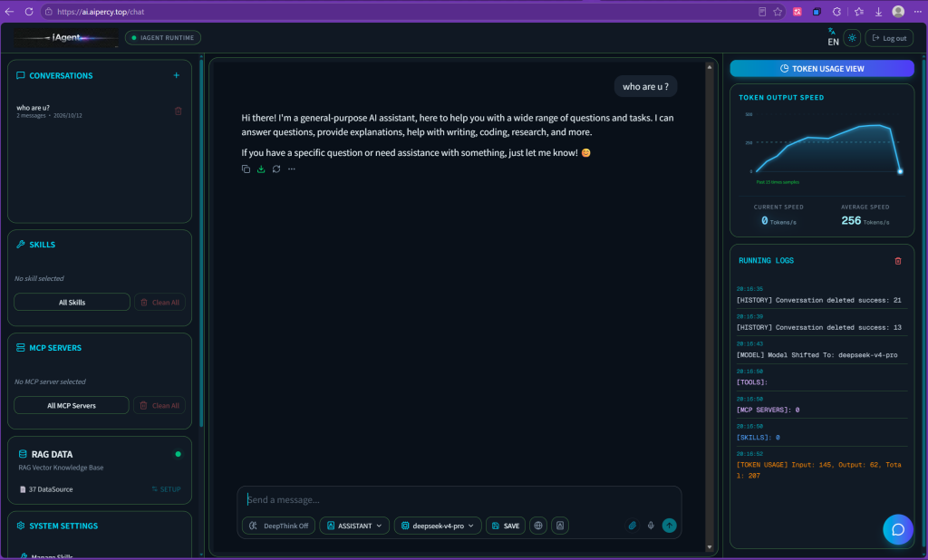Clean all selected MCP servers
Viewport: 928px width, 560px height.
click(159, 405)
